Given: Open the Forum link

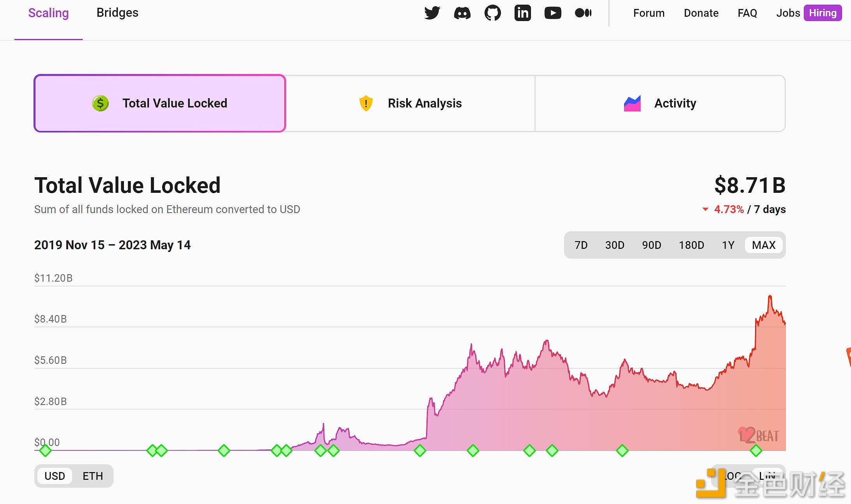Looking at the screenshot, I should point(649,13).
